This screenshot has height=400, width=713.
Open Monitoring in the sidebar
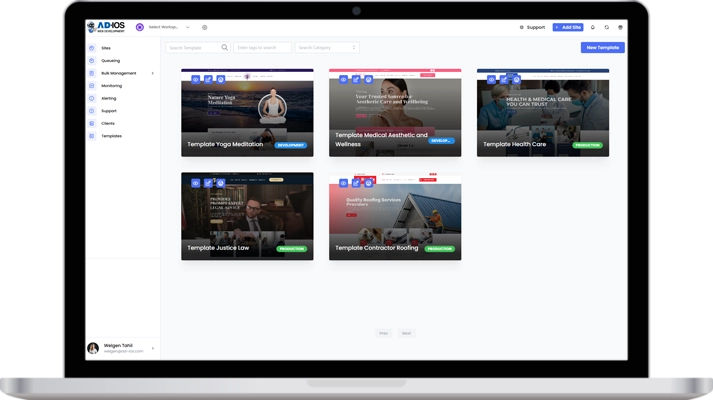coord(111,86)
